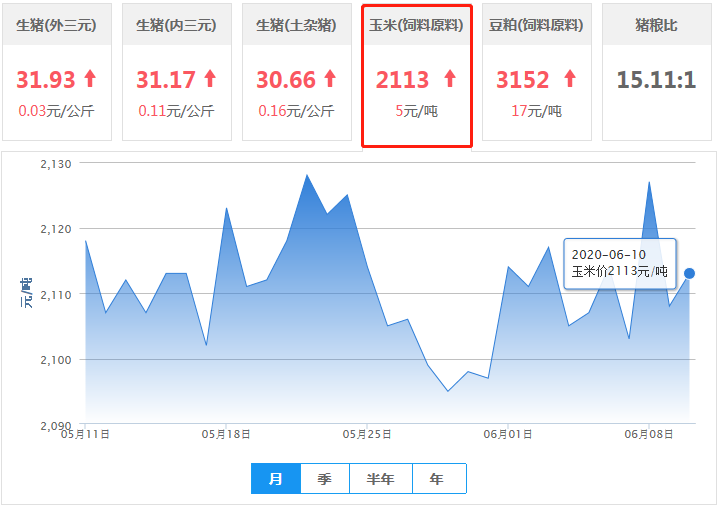The width and height of the screenshot is (720, 509).
Task: Select the 玉米(饲料原料) card header
Action: point(417,25)
